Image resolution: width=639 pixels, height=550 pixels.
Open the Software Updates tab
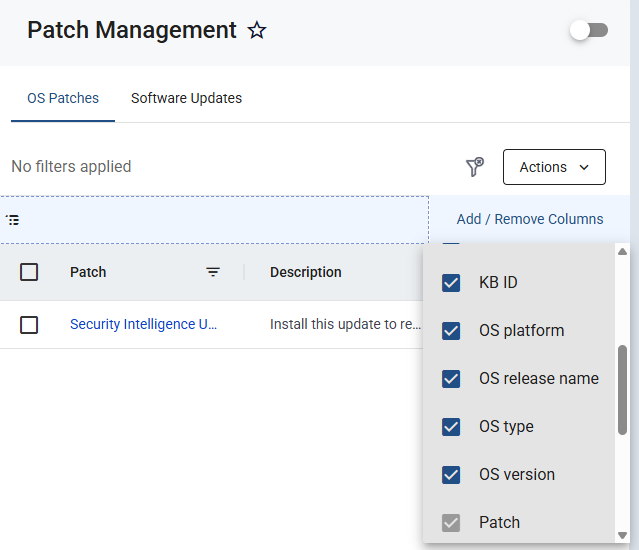(186, 98)
